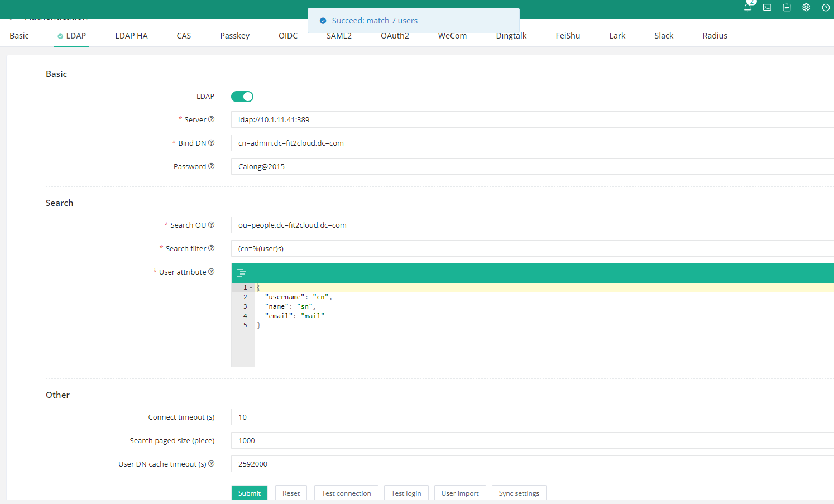Click the "name": "sn" line in editor

pos(291,306)
